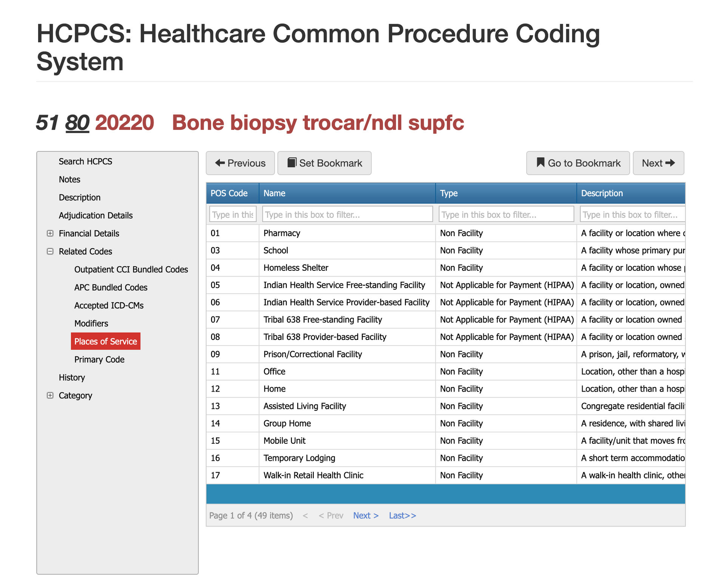Click the Type column header
The width and height of the screenshot is (725, 588).
(449, 193)
